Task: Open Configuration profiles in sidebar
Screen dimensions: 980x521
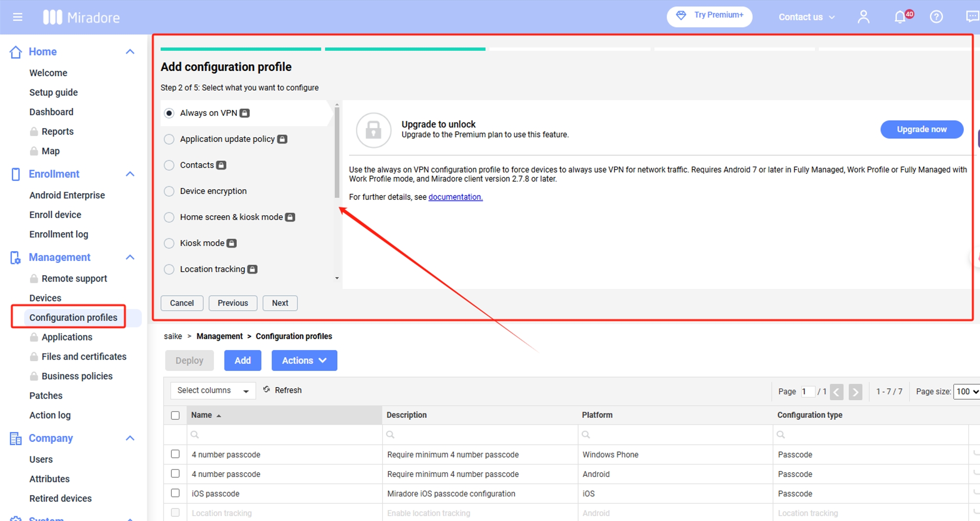Action: [x=73, y=318]
